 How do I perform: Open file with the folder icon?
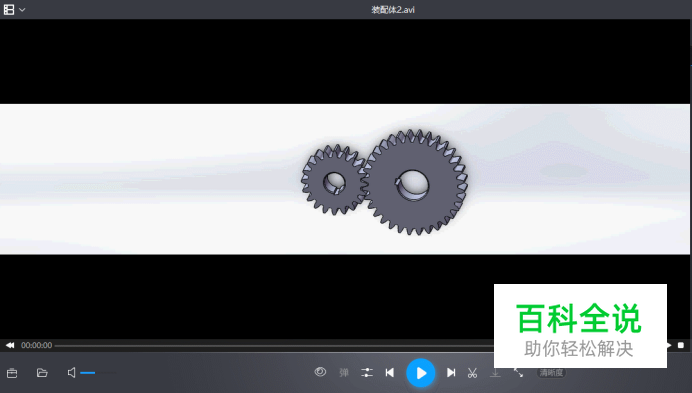click(42, 373)
